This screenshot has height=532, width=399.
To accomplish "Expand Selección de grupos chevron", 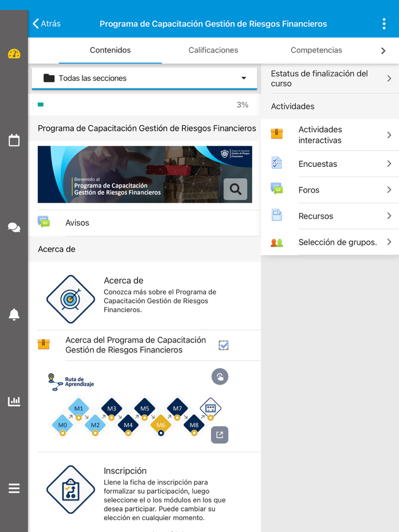I will pyautogui.click(x=389, y=242).
